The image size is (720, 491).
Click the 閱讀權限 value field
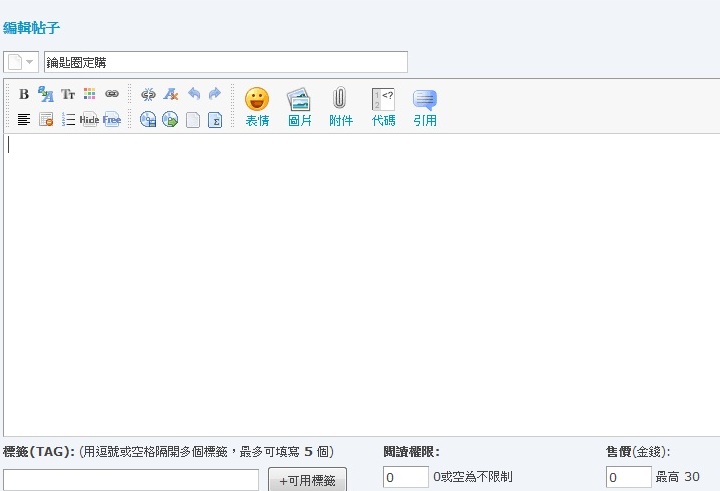point(406,477)
